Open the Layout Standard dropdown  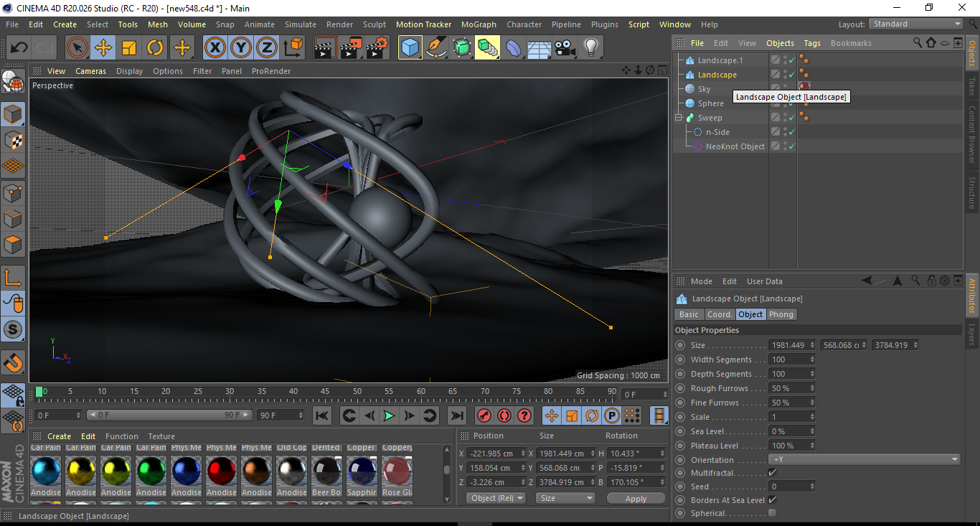pyautogui.click(x=916, y=24)
